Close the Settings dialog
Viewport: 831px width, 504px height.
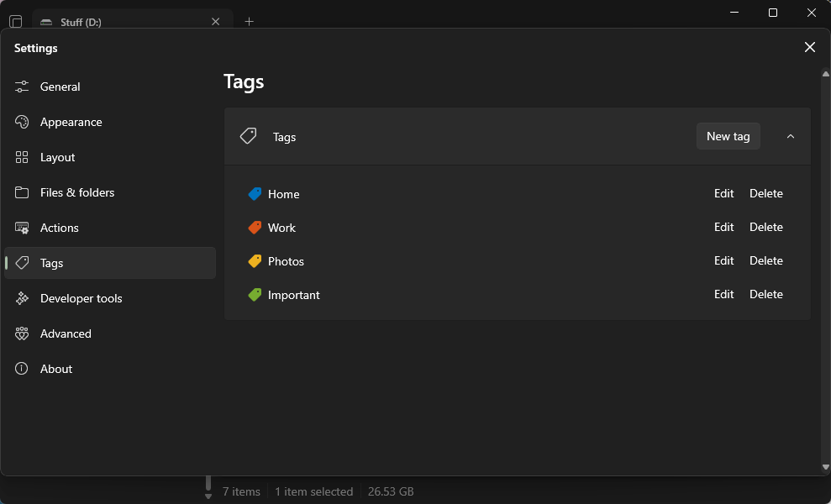[x=809, y=48]
